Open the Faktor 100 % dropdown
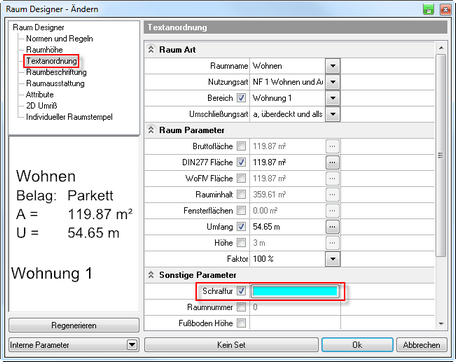Image resolution: width=456 pixels, height=362 pixels. pos(333,259)
